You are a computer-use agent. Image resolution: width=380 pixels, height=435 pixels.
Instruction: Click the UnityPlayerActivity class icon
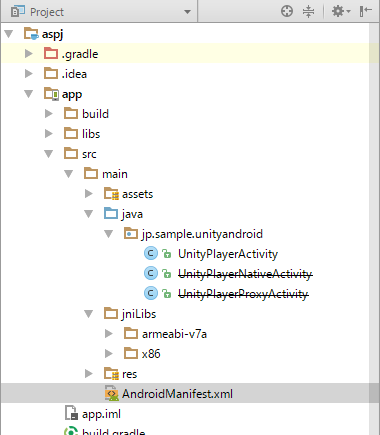click(150, 254)
